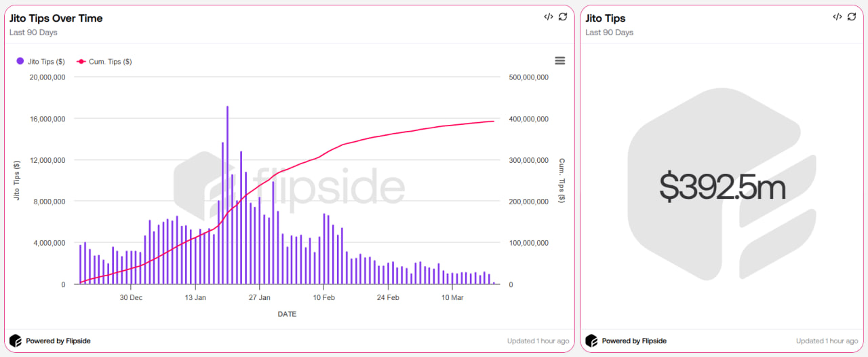Viewport: 868px width, 357px height.
Task: Click Flipside logo in Jito Tips footer
Action: (x=591, y=341)
